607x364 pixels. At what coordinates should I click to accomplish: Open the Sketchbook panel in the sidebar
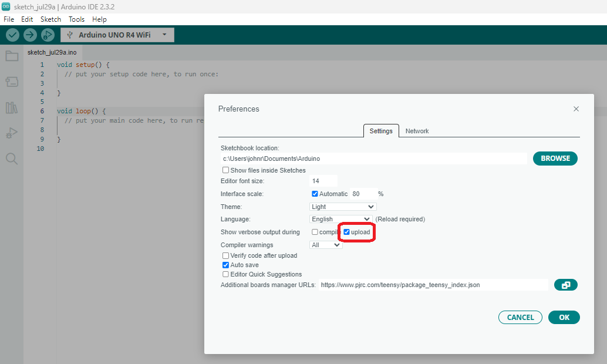[12, 56]
